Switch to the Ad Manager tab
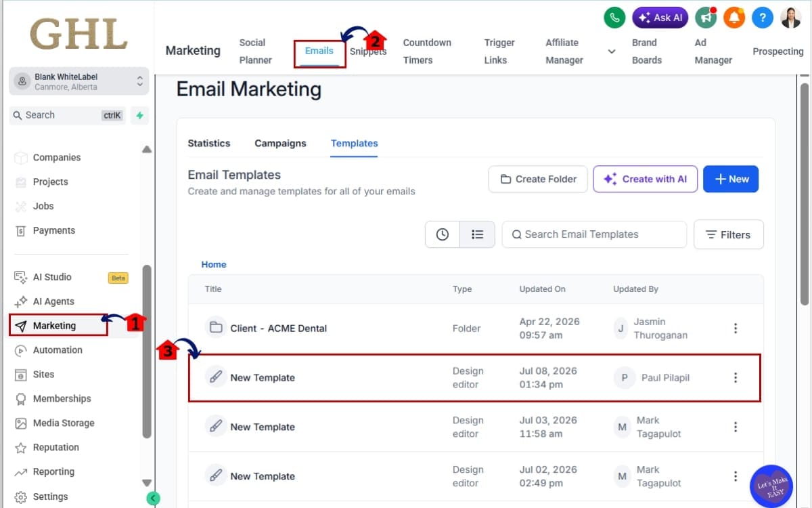 point(713,51)
